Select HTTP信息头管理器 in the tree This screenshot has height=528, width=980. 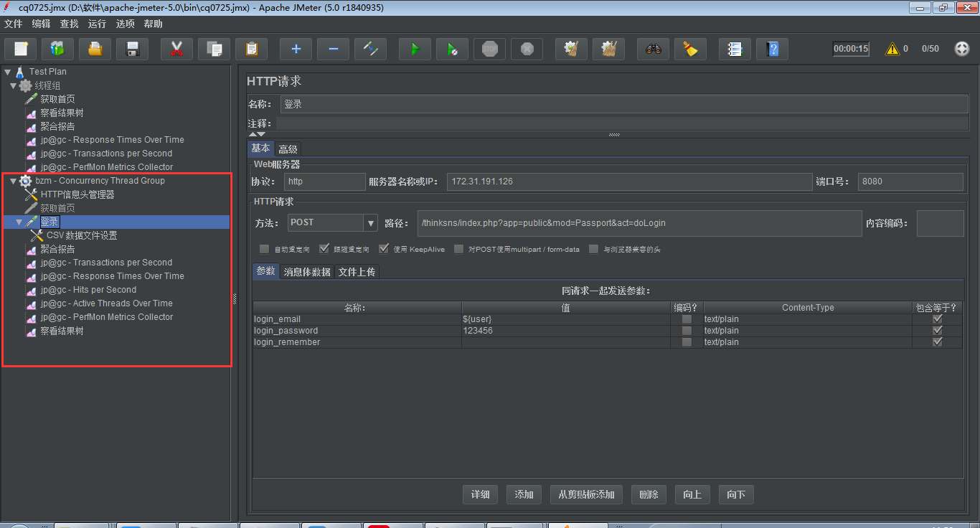77,194
